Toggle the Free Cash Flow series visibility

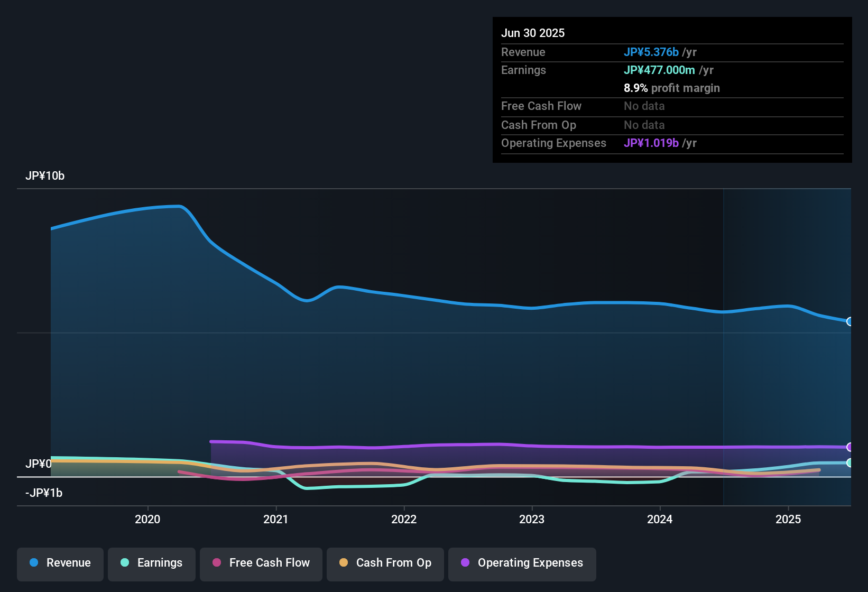click(x=261, y=563)
